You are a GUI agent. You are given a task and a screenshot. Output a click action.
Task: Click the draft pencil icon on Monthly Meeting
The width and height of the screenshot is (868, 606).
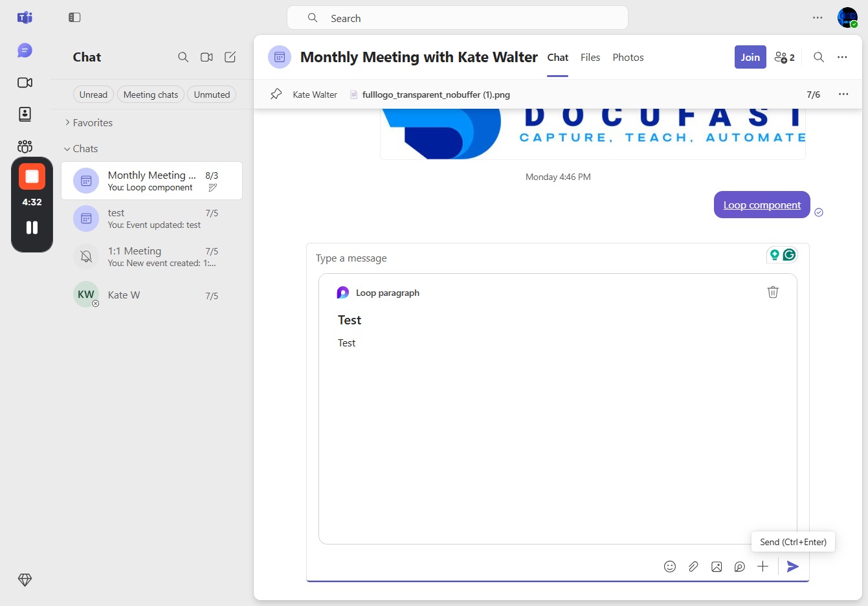pyautogui.click(x=212, y=188)
